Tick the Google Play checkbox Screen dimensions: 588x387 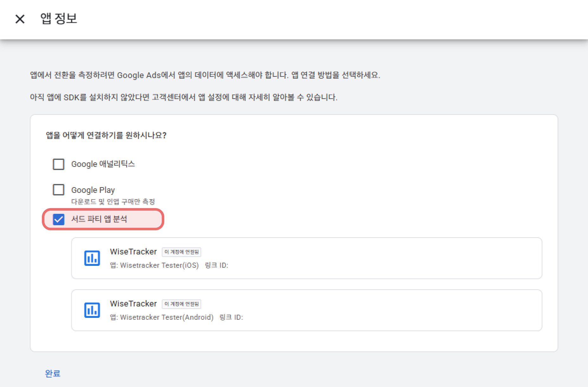[x=58, y=190]
